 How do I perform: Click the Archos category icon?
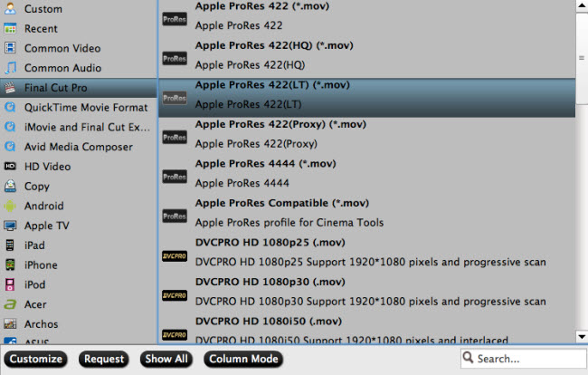[10, 323]
